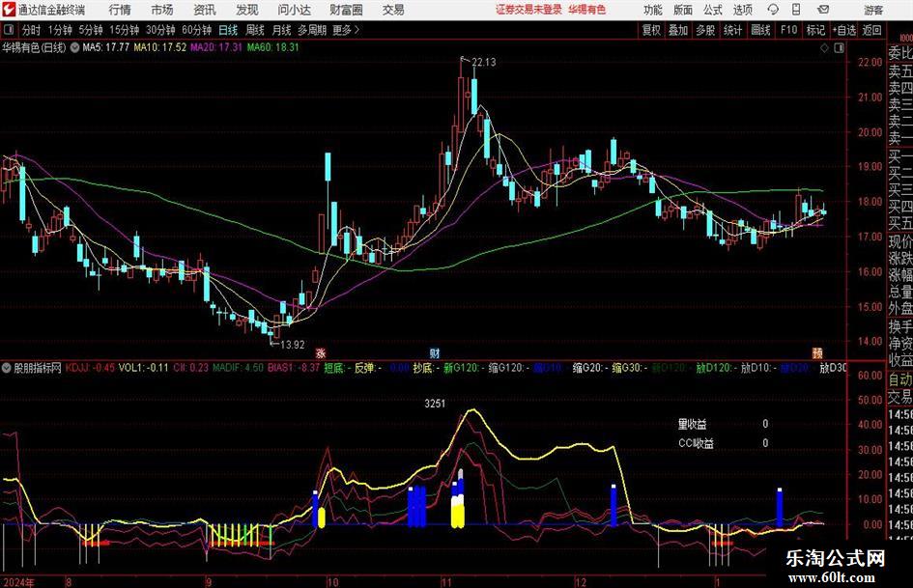The height and width of the screenshot is (588, 913).
Task: Click the 游客 guest account label
Action: [873, 10]
